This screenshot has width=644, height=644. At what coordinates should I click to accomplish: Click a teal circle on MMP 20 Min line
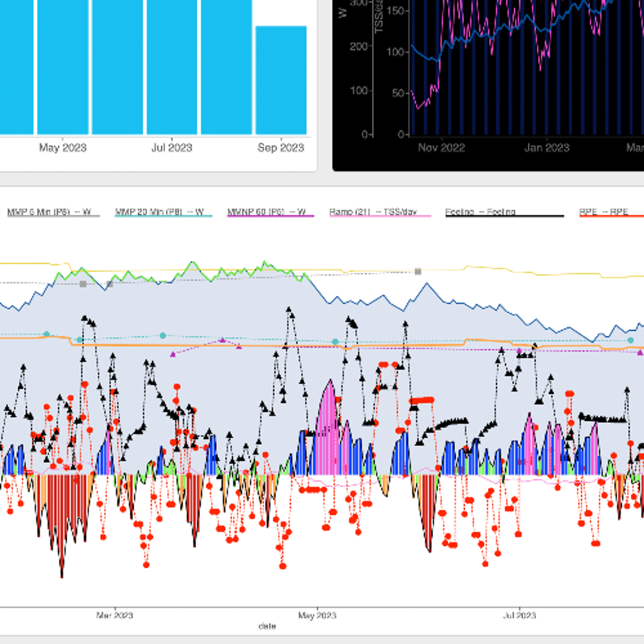163,336
